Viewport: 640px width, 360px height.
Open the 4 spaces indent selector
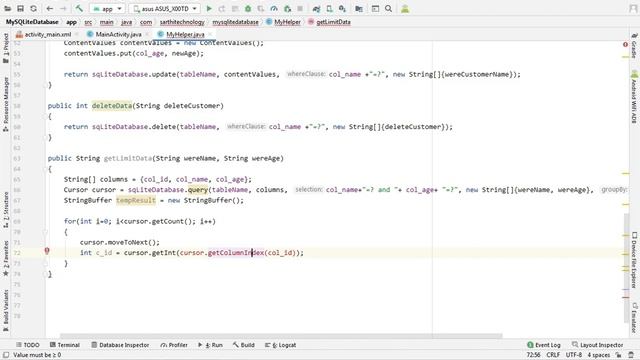point(598,355)
